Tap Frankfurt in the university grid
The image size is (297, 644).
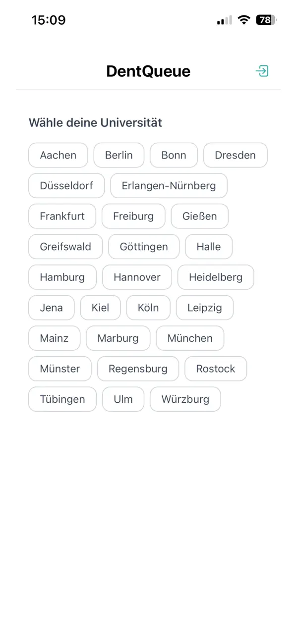click(x=62, y=216)
